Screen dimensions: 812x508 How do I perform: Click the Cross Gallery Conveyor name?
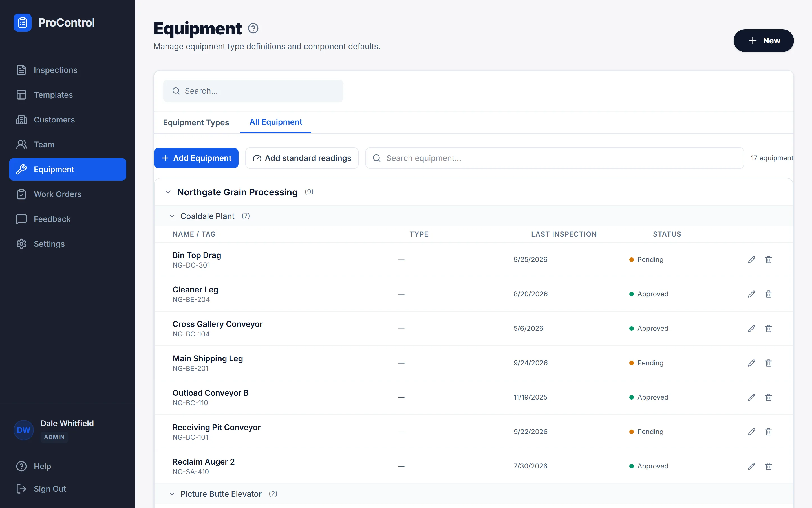(x=217, y=324)
